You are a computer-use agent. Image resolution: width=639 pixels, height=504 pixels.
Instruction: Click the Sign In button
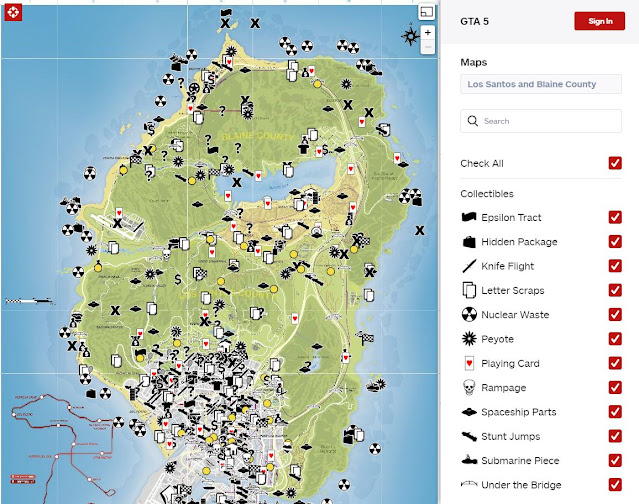click(599, 21)
